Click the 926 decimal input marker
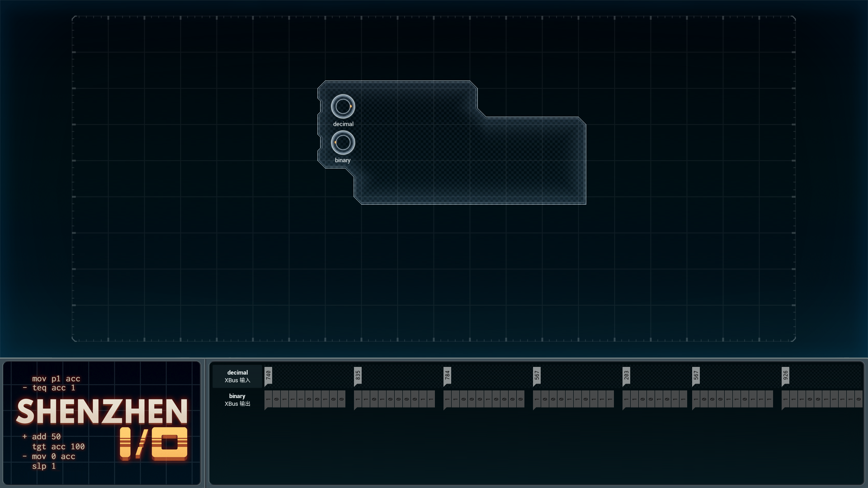Viewport: 868px width, 488px height. tap(785, 376)
